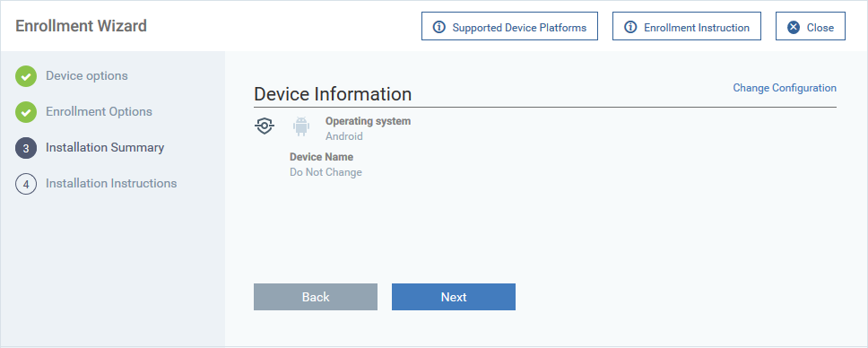Screen dimensions: 868x348
Task: Click the Device Name label
Action: pos(321,157)
